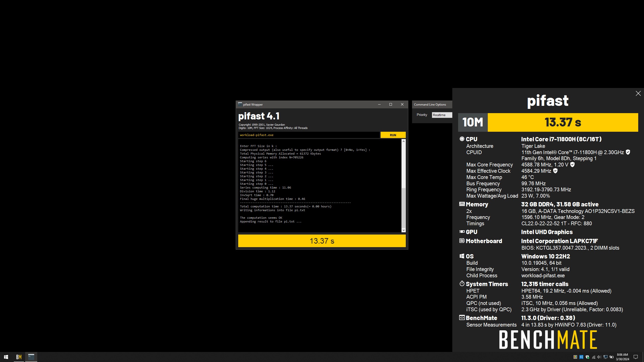Click the Series computing time : 11.06 line

(x=265, y=188)
